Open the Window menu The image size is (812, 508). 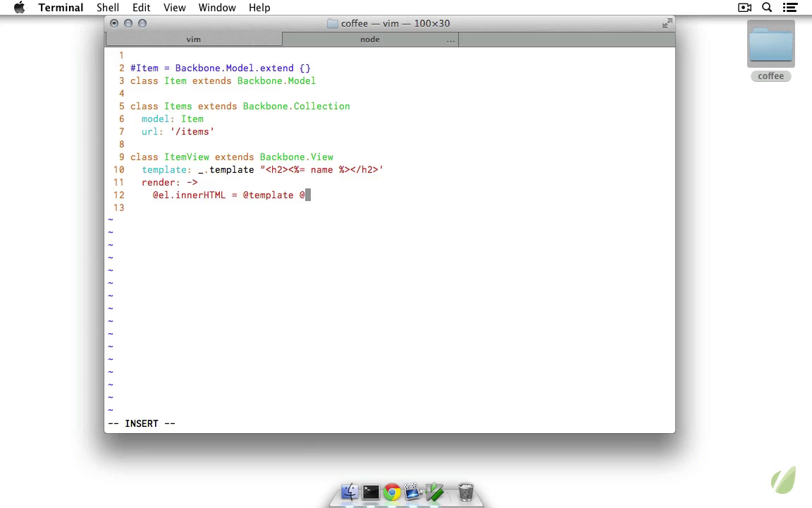[216, 8]
